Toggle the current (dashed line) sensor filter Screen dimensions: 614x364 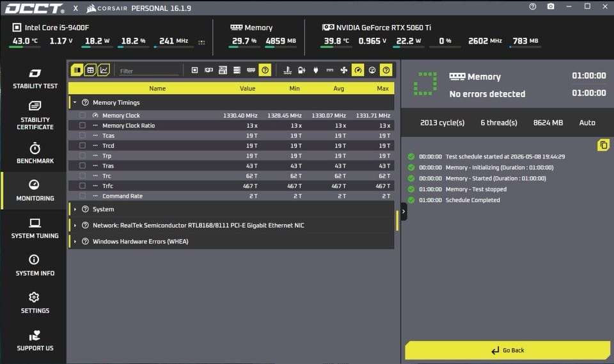[330, 70]
